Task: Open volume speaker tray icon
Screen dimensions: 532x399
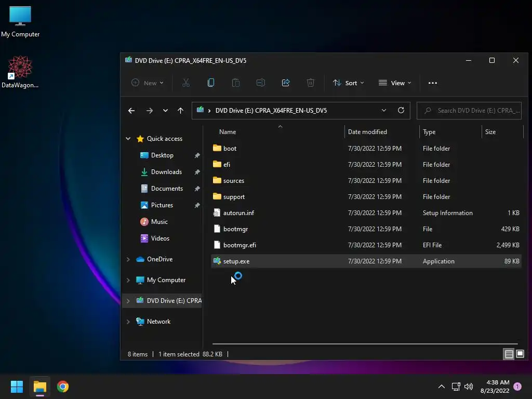Action: (x=469, y=387)
